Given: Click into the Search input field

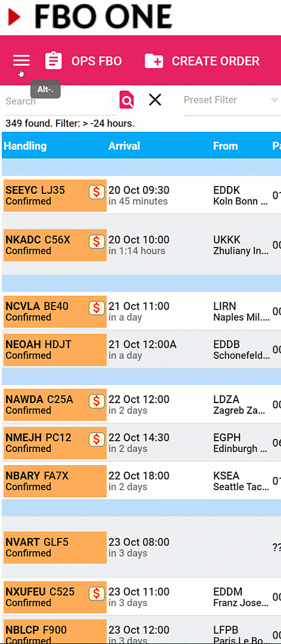Looking at the screenshot, I should tap(61, 101).
